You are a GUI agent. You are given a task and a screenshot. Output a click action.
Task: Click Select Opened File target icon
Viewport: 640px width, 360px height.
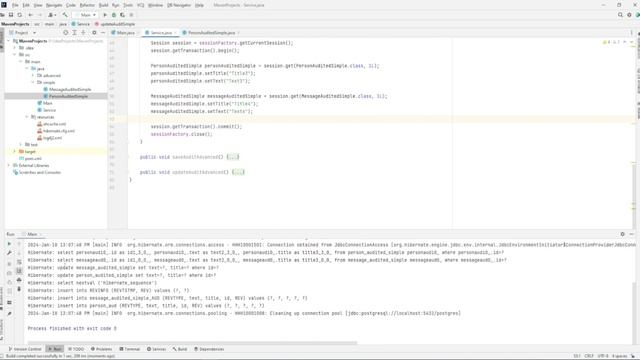[x=65, y=33]
